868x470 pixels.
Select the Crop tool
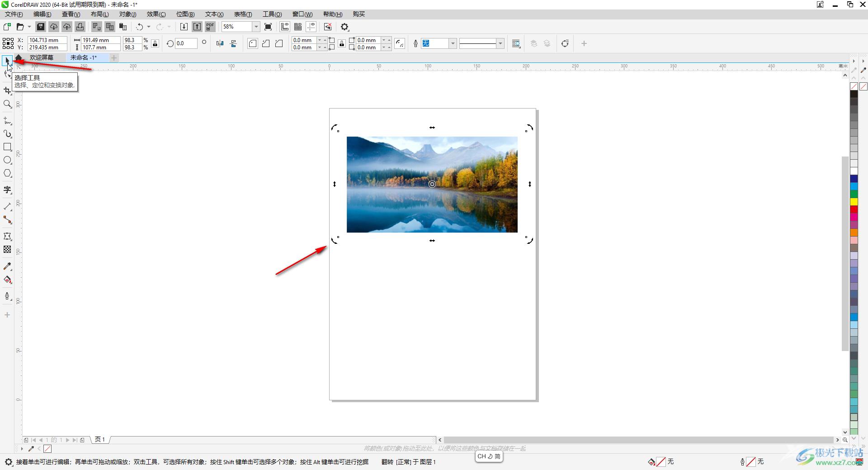pyautogui.click(x=7, y=90)
